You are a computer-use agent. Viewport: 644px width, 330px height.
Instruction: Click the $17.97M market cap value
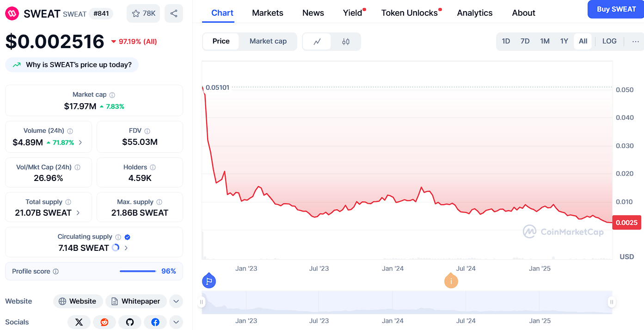pyautogui.click(x=80, y=106)
